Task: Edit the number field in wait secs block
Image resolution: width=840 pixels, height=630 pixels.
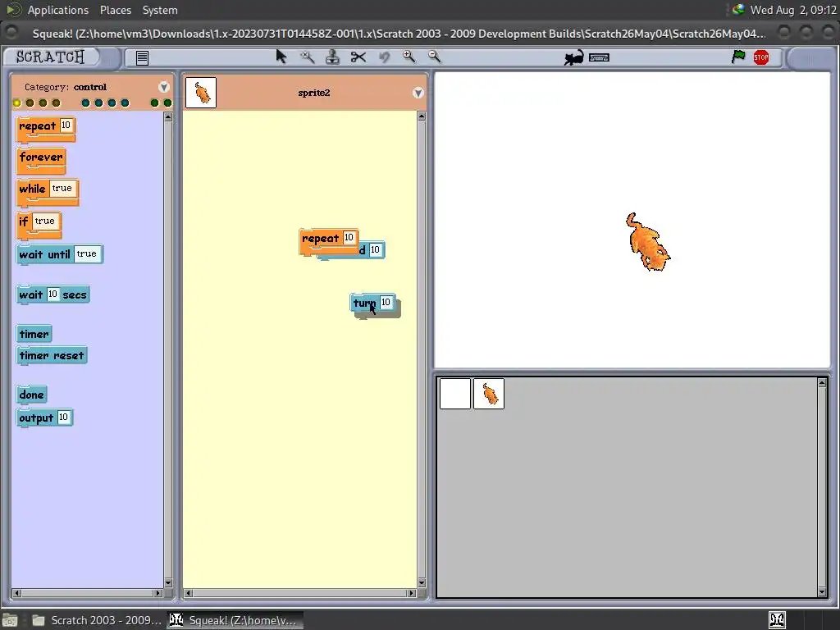Action: [x=53, y=294]
